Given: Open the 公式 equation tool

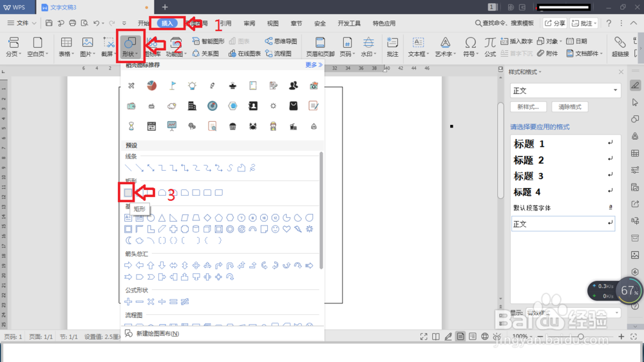Looking at the screenshot, I should point(490,46).
